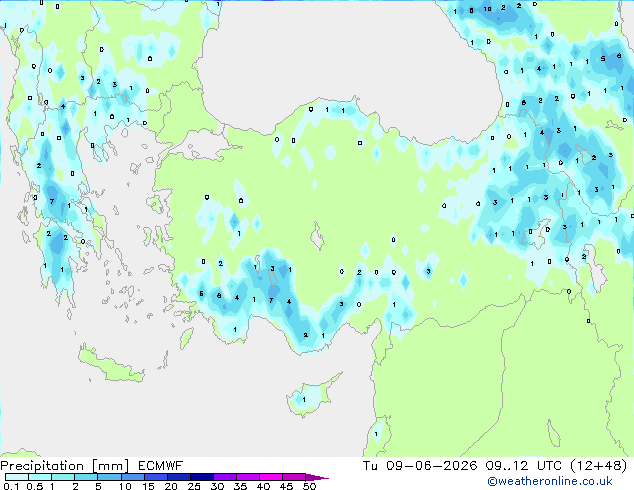Select the 35–40 mm legend swatch
The height and width of the screenshot is (490, 634).
pyautogui.click(x=247, y=477)
